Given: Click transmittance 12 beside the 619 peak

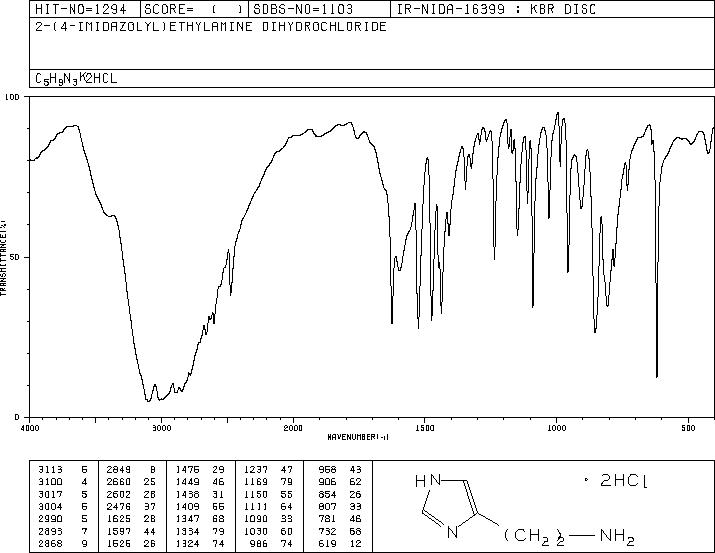Looking at the screenshot, I should tap(355, 543).
